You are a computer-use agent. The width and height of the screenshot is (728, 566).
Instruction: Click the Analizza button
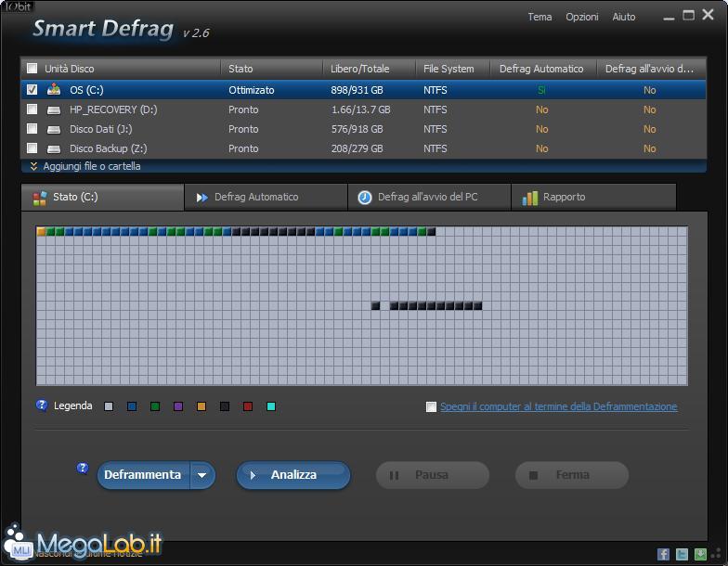click(293, 475)
